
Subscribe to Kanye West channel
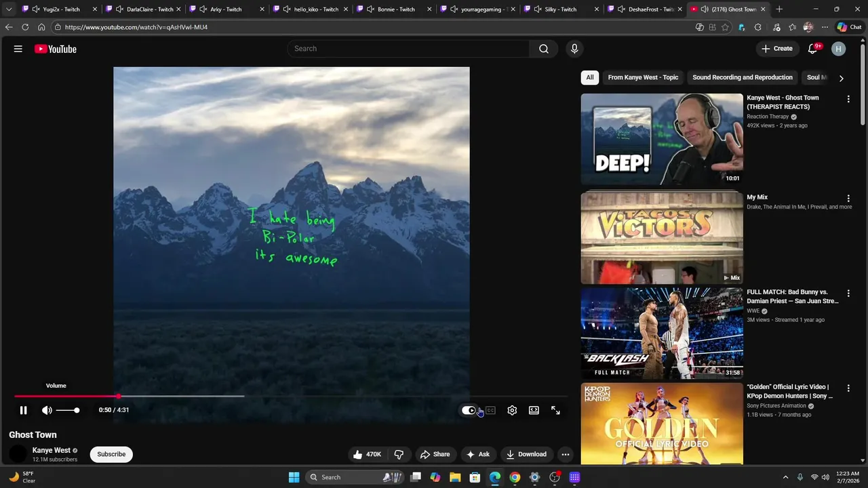[x=111, y=454]
